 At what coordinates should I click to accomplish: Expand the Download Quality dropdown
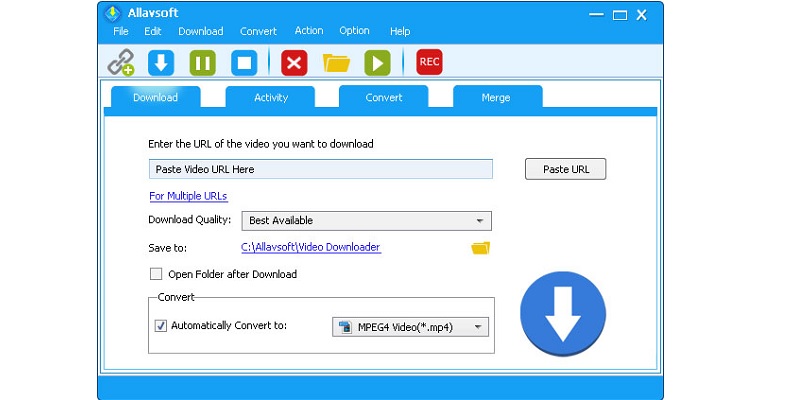click(x=366, y=221)
